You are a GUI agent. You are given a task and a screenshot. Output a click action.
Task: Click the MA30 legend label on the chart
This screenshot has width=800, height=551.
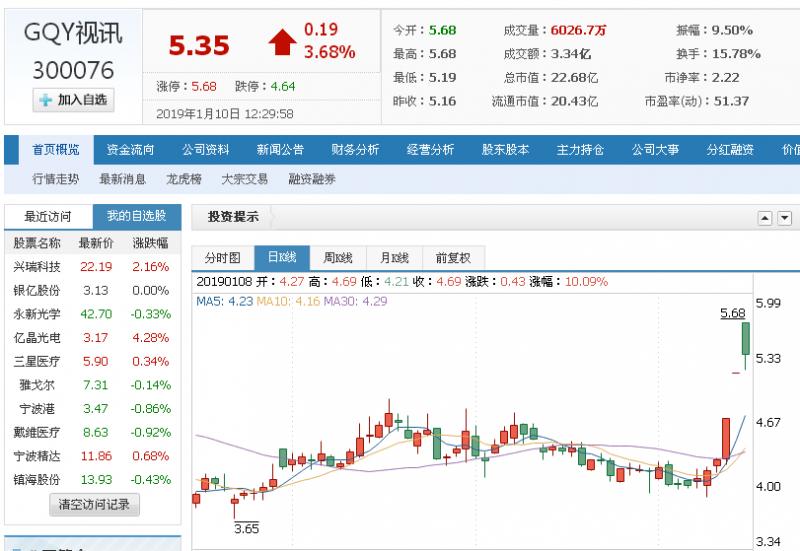(x=355, y=302)
